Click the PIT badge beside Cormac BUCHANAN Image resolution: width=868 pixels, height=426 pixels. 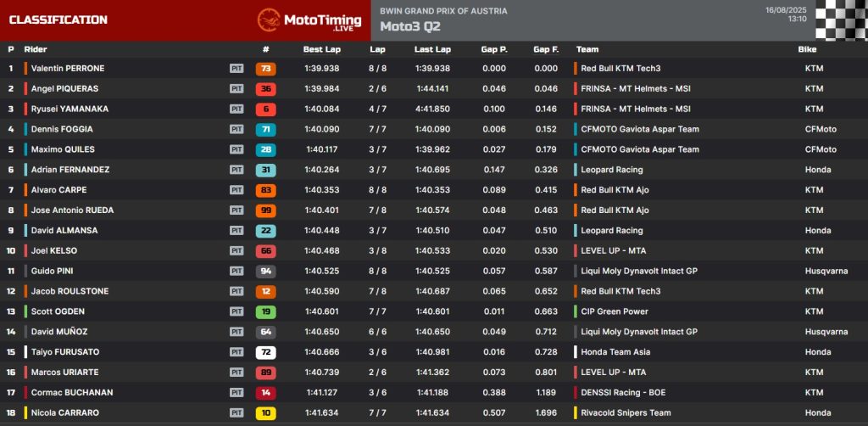(236, 393)
